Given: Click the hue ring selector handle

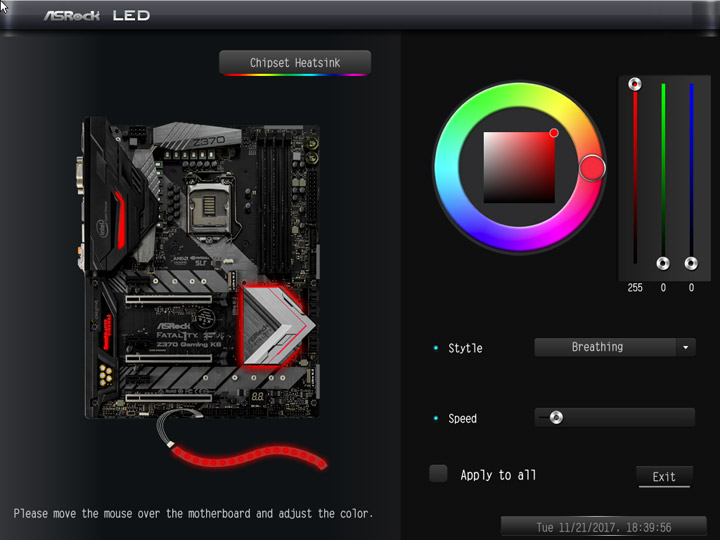Looking at the screenshot, I should (x=592, y=168).
